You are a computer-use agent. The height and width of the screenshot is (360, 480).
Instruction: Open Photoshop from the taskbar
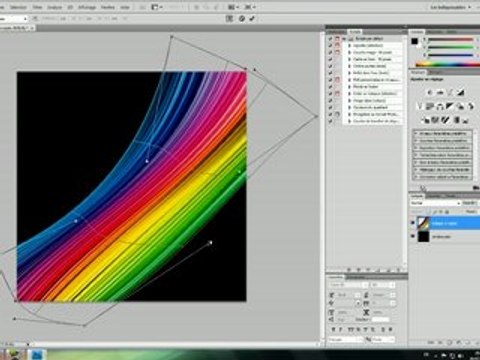click(36, 354)
